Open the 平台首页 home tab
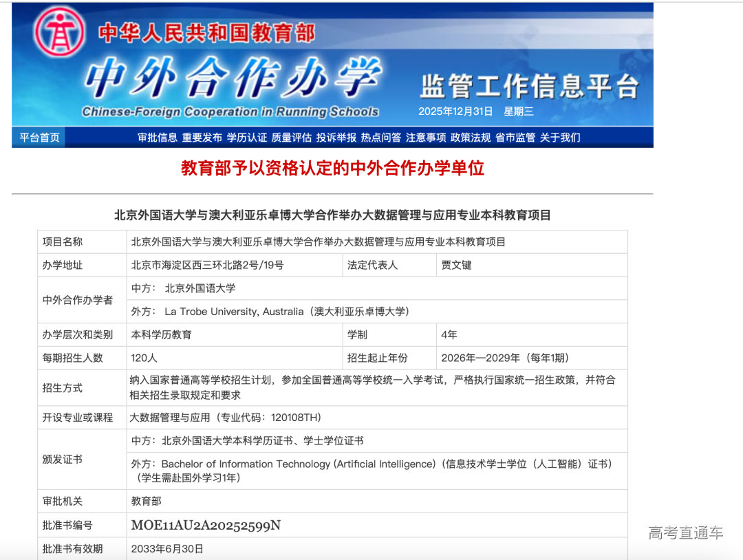 point(39,138)
